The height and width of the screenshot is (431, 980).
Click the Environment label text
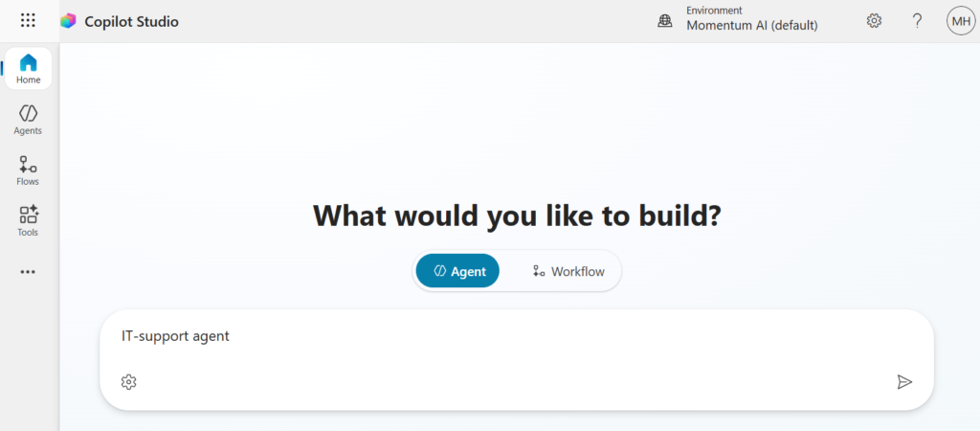coord(714,11)
